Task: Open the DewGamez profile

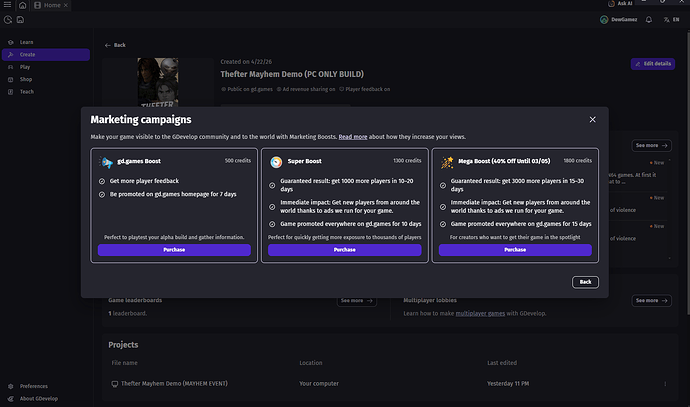Action: pyautogui.click(x=619, y=20)
